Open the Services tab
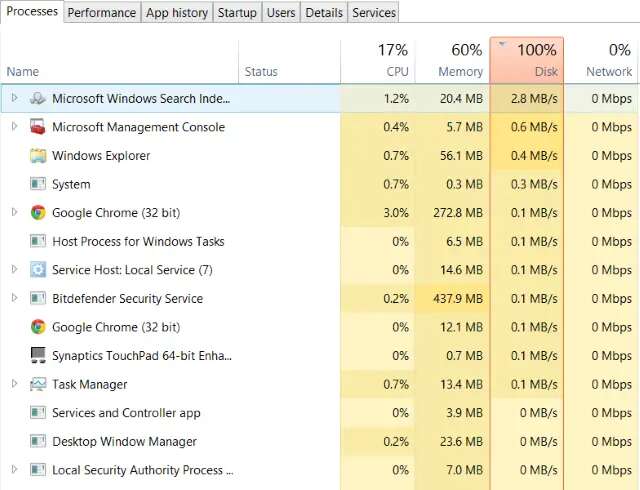This screenshot has width=640, height=490. 374,12
